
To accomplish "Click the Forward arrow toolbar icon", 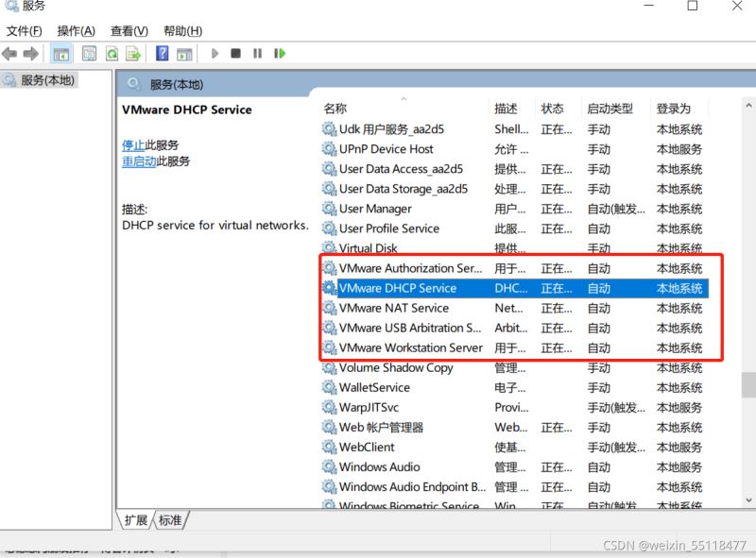I will tap(30, 54).
